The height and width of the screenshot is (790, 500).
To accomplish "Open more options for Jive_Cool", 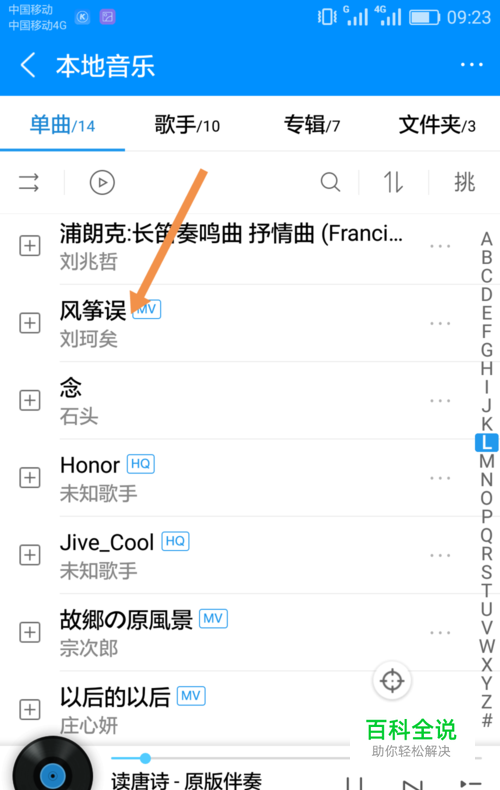I will pyautogui.click(x=440, y=555).
